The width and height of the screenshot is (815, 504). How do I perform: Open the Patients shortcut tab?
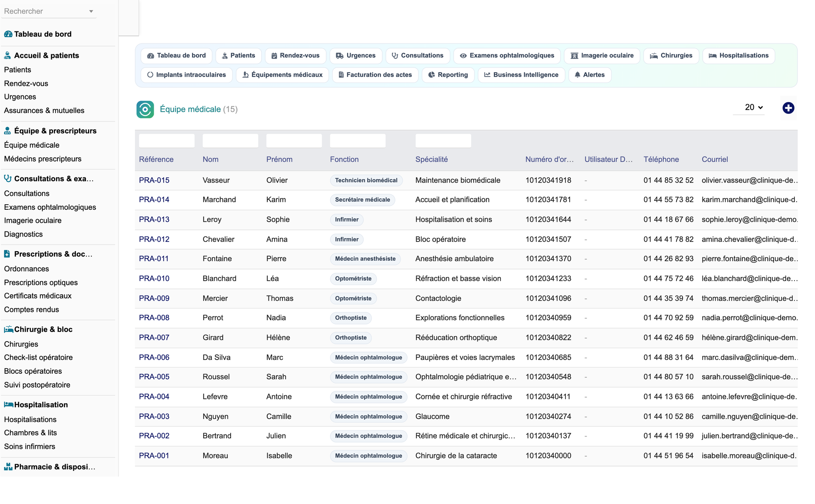238,55
